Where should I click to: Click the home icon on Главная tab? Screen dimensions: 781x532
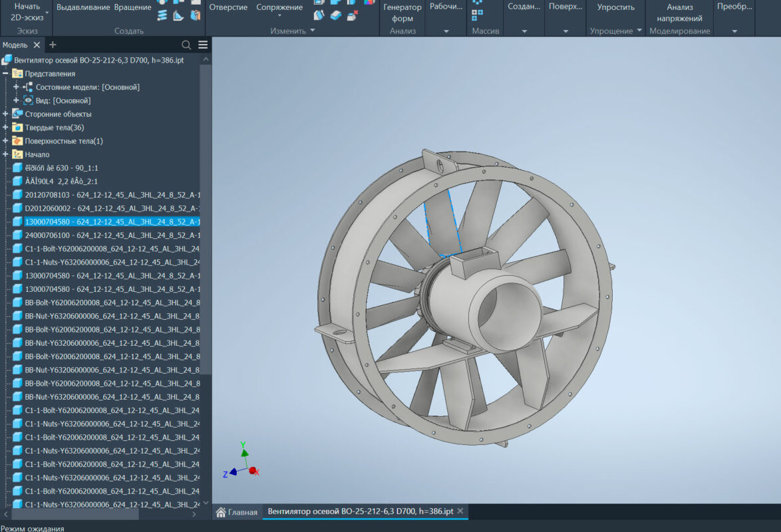pos(222,512)
